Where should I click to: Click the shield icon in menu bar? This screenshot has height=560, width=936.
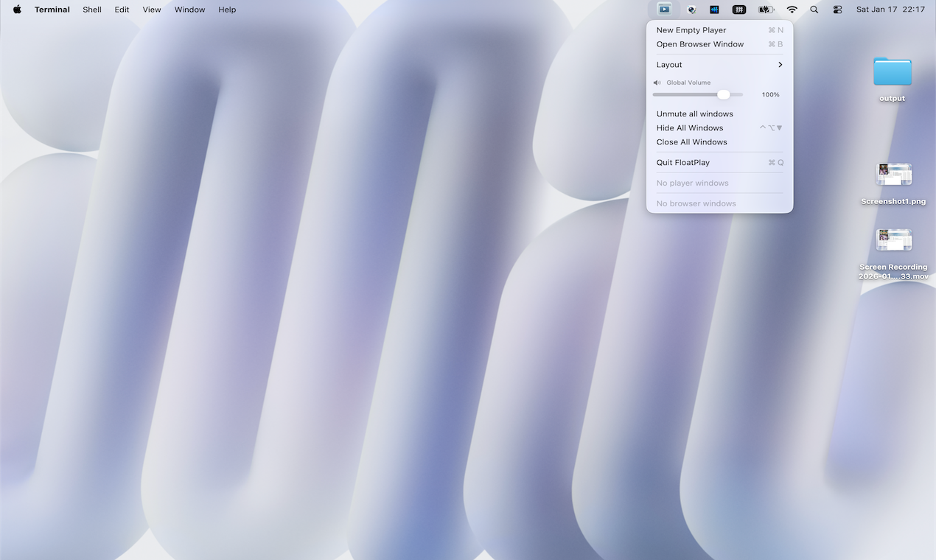(x=691, y=10)
